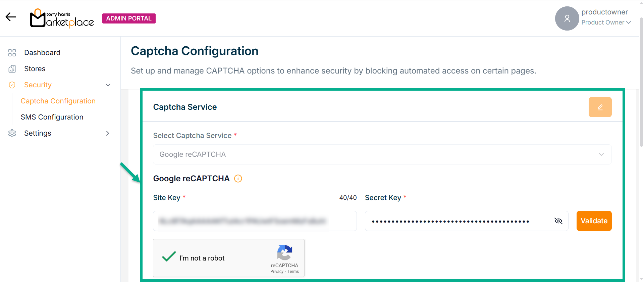Select Captcha Configuration in sidebar

(58, 101)
